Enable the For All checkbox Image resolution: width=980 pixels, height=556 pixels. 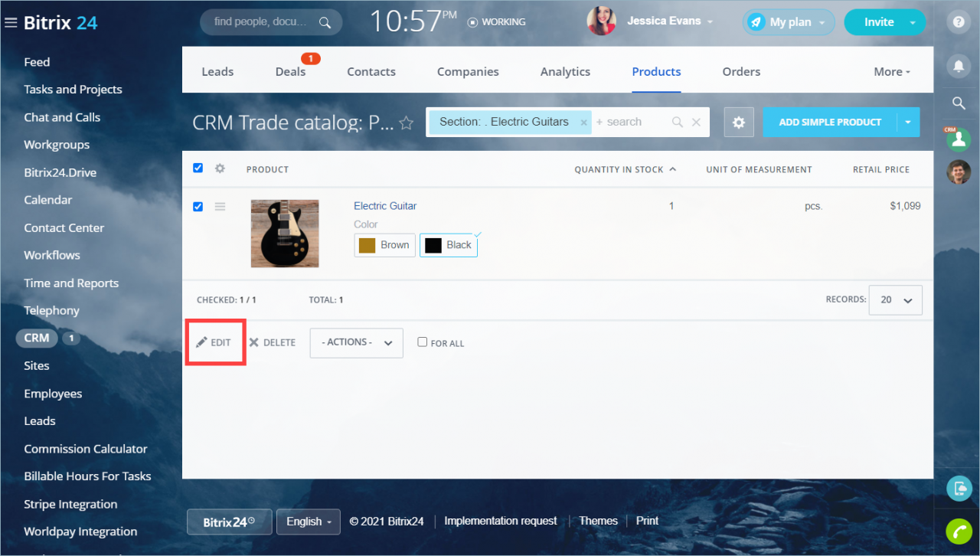[x=422, y=342]
